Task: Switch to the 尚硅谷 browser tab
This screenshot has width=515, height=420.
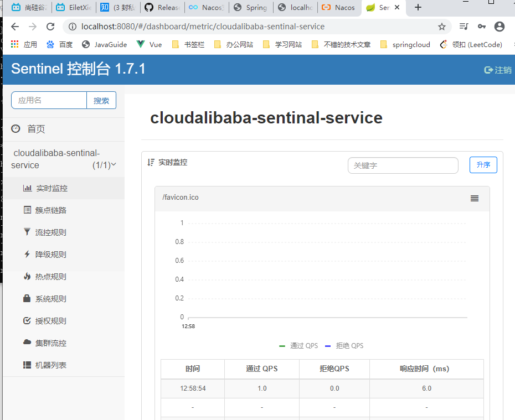Action: click(29, 7)
